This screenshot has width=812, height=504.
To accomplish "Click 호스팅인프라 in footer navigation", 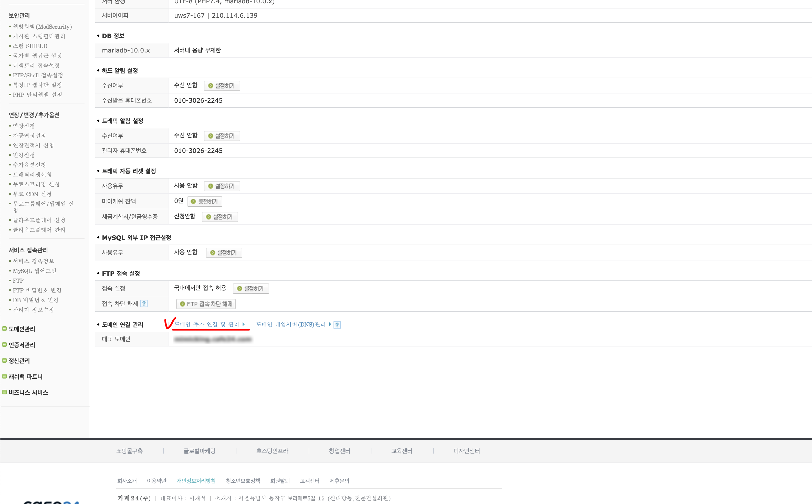I will click(272, 451).
